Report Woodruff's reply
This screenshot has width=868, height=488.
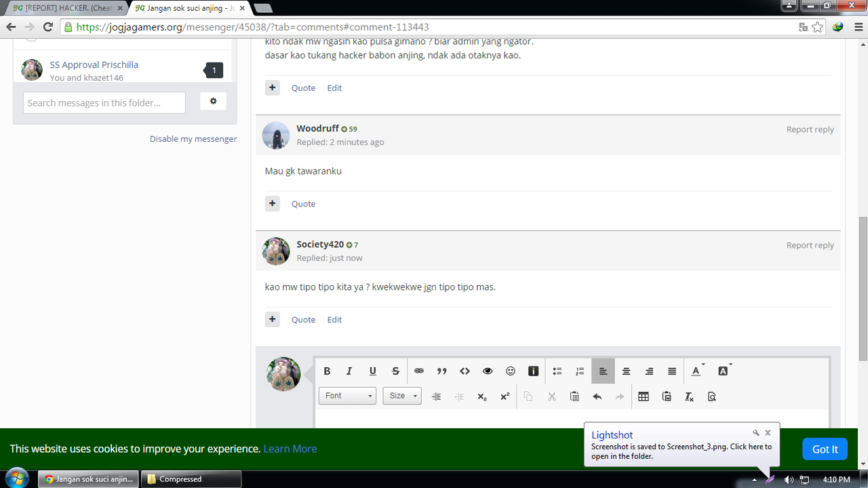[810, 130]
